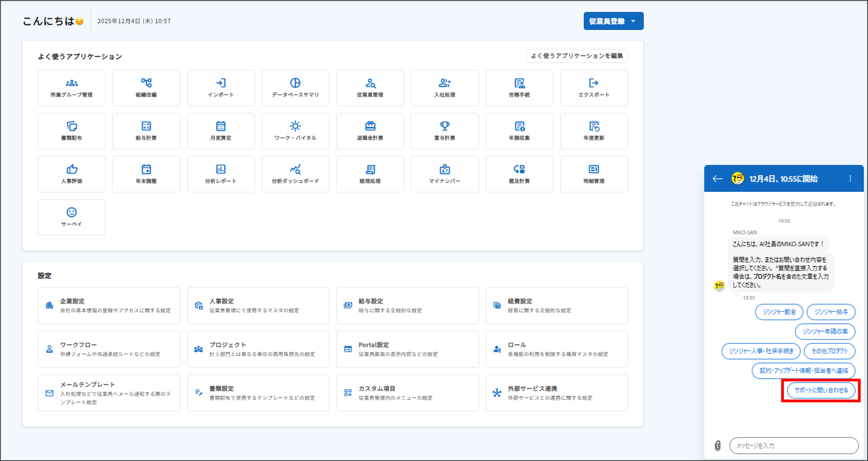Open the chat three-dots options menu
Screen dimensions: 868x461
click(850, 179)
